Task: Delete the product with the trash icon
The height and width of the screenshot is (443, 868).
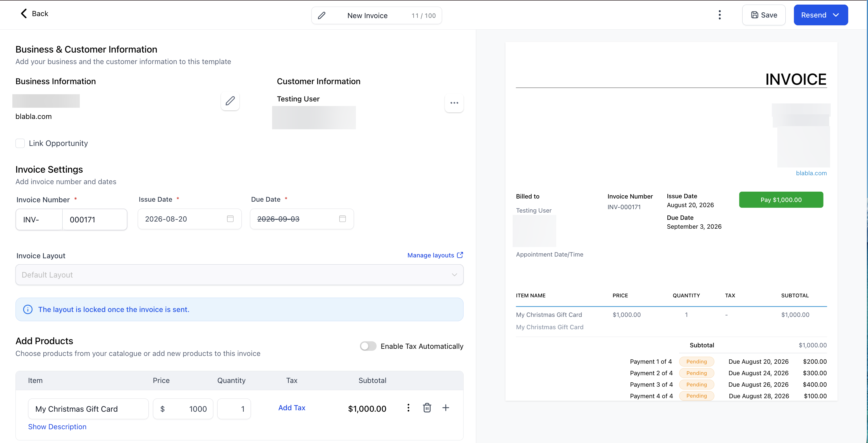Action: (x=427, y=408)
